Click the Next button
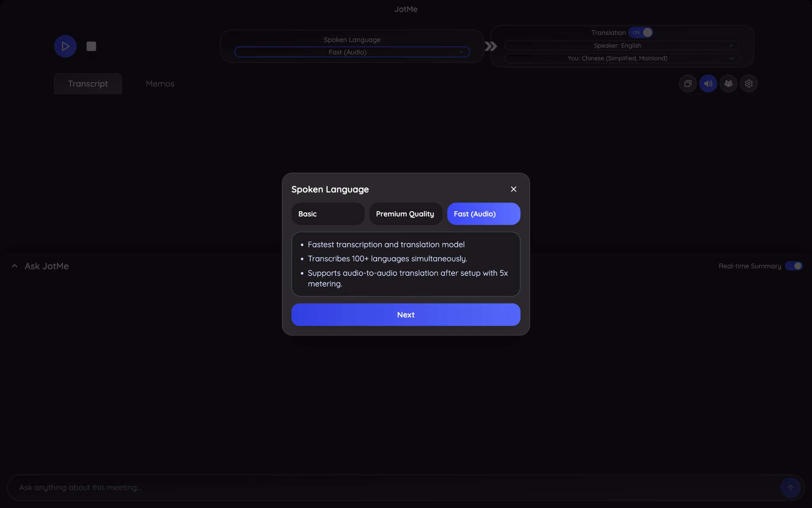This screenshot has height=508, width=812. tap(406, 315)
